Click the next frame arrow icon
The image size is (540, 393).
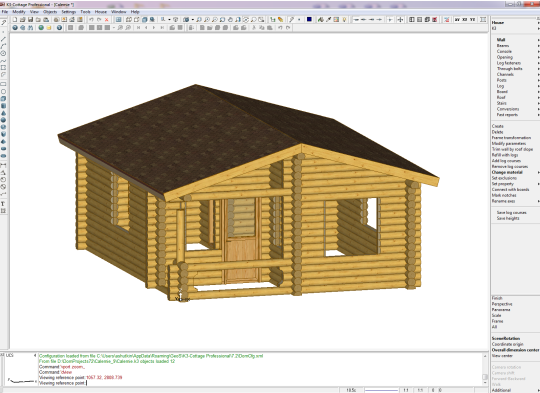point(154,28)
